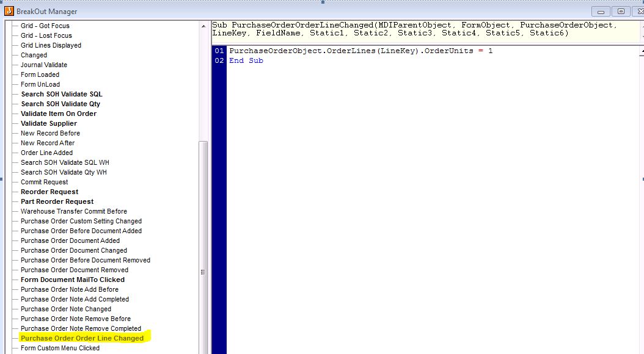Restore down the BreakOut Manager window
The image size is (644, 354).
621,11
